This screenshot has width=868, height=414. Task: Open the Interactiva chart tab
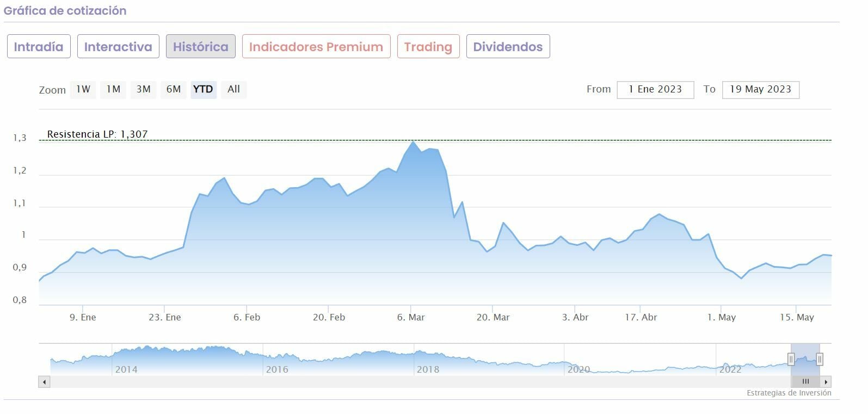point(118,47)
